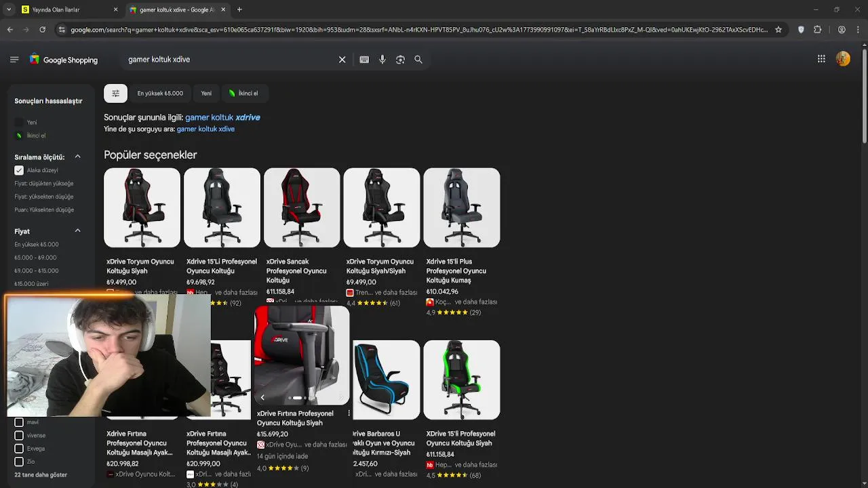Click the magnifier search icon

click(418, 60)
